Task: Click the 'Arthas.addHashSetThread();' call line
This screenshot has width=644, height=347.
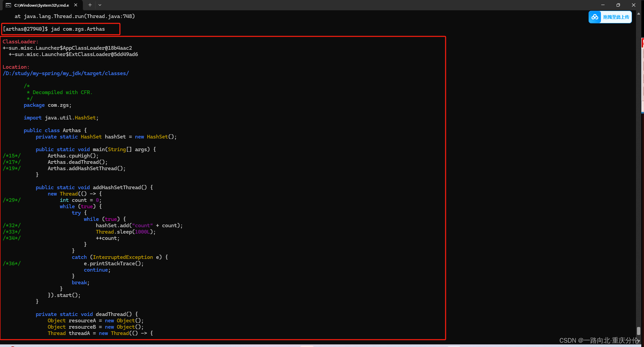Action: pos(87,168)
